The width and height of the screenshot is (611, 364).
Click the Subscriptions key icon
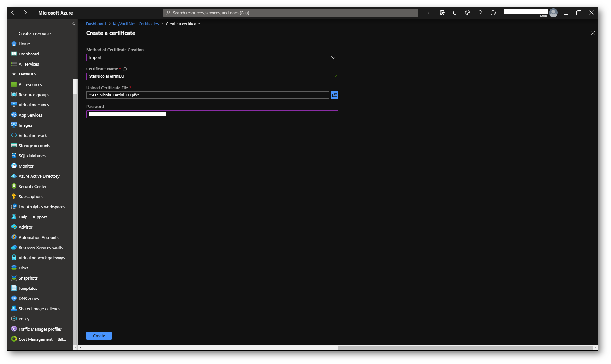pyautogui.click(x=14, y=196)
